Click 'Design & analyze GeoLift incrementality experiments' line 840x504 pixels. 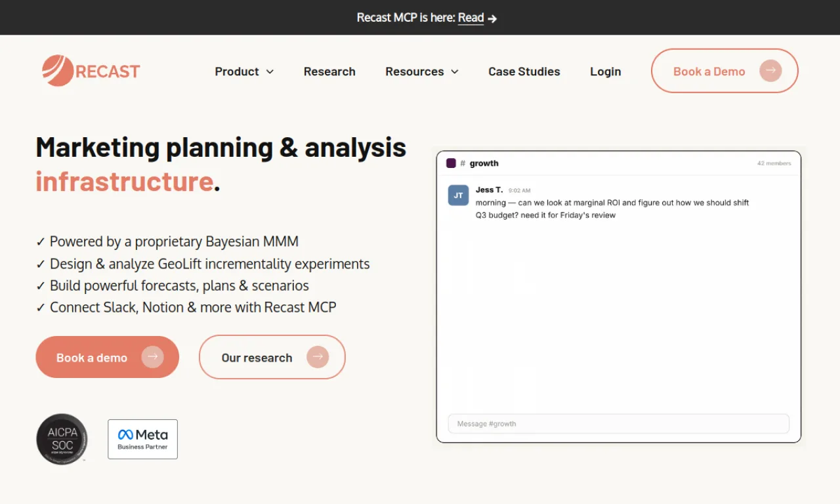(203, 264)
